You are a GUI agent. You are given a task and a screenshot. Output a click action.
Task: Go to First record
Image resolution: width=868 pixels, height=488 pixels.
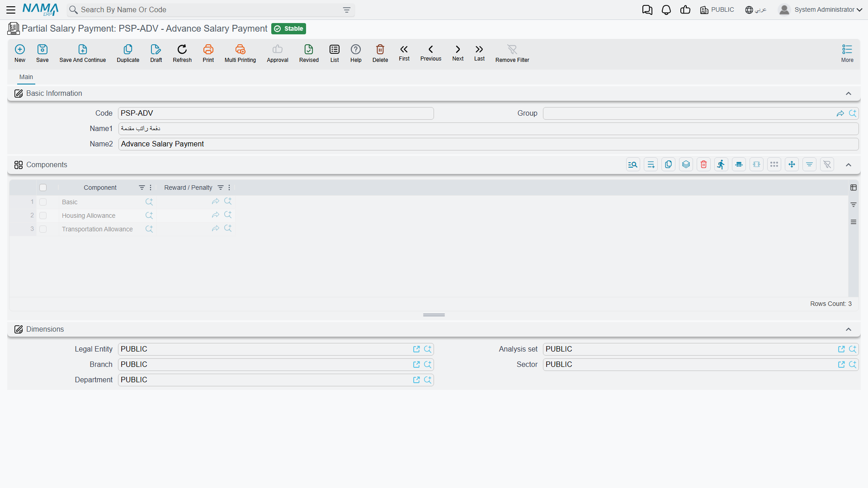click(404, 53)
